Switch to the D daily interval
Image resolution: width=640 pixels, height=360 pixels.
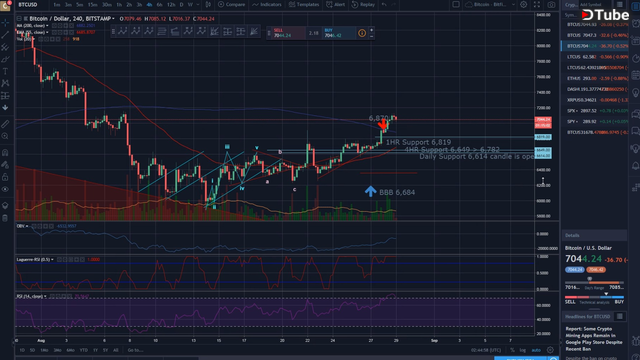click(x=182, y=4)
